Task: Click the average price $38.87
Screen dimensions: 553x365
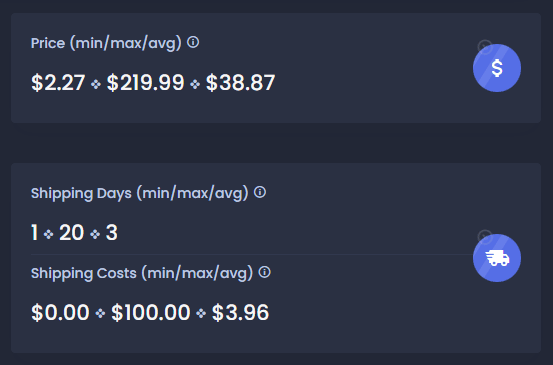Action: coord(240,83)
